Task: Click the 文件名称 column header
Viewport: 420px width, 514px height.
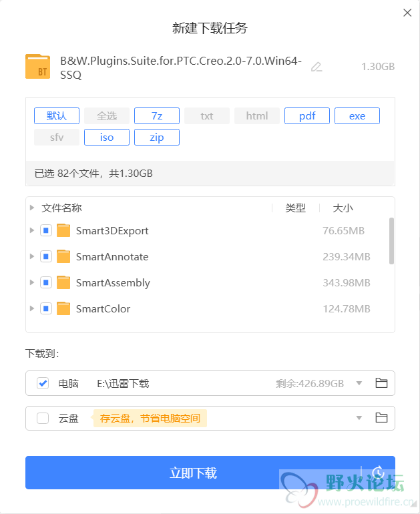Action: coord(61,208)
